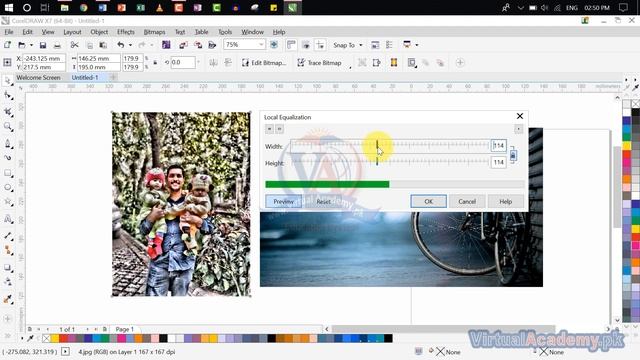Toggle the Width-Height lock in dialog
Screen dimensions: 640x360
[x=513, y=155]
